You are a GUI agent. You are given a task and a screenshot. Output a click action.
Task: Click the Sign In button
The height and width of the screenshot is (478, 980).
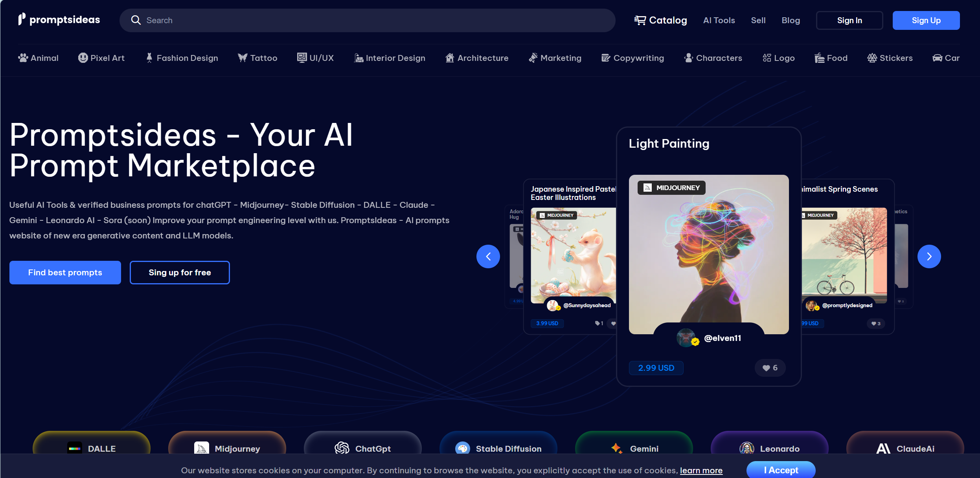849,20
